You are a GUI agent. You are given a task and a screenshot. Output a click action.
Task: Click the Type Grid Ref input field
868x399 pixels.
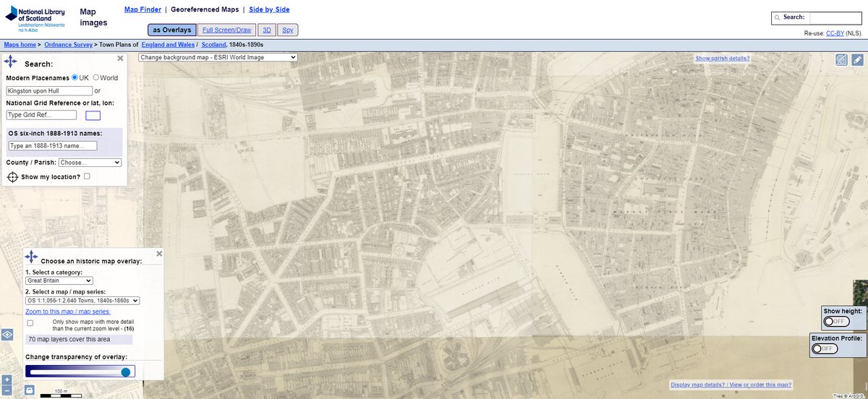41,115
